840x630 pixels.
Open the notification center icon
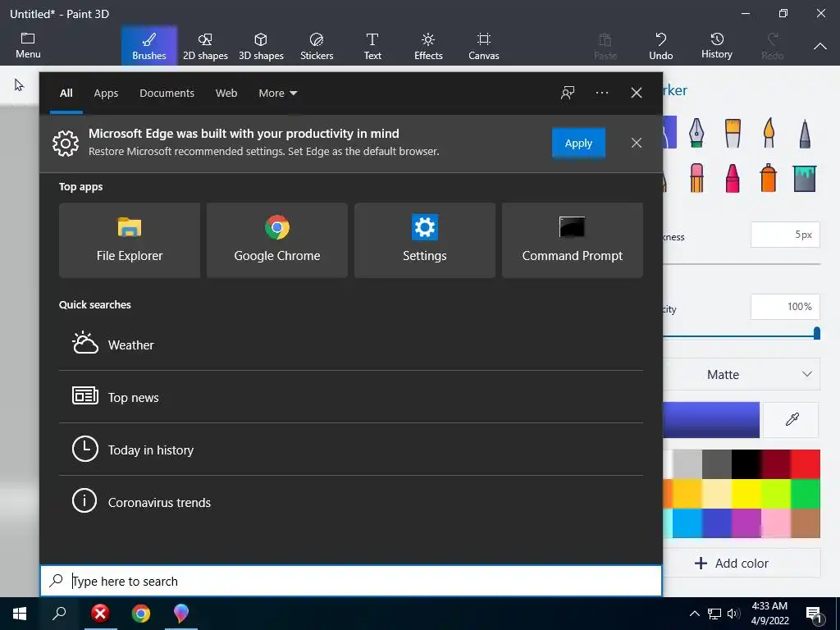click(x=814, y=614)
